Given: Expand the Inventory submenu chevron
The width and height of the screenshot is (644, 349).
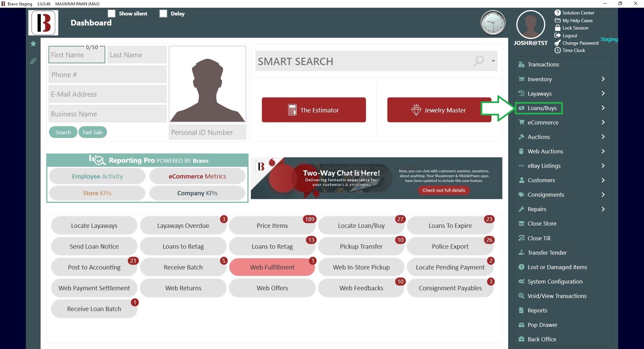Looking at the screenshot, I should click(x=603, y=79).
